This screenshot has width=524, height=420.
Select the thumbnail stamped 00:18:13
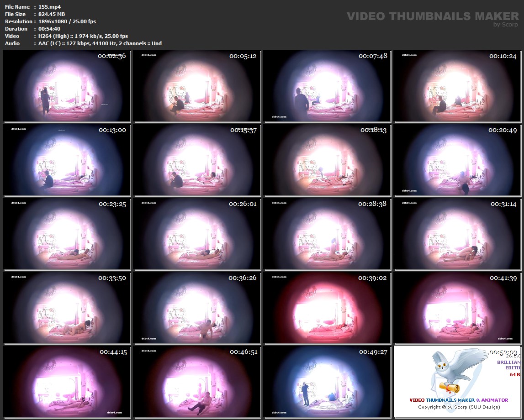point(327,160)
